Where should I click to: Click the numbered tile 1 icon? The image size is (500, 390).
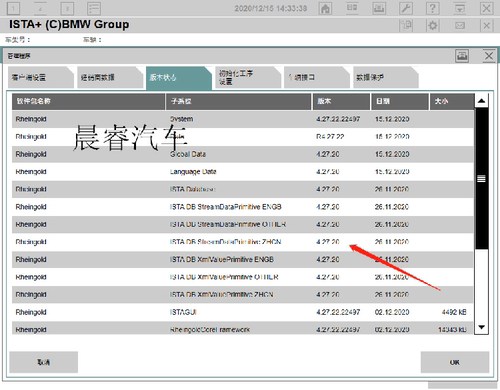click(x=13, y=8)
